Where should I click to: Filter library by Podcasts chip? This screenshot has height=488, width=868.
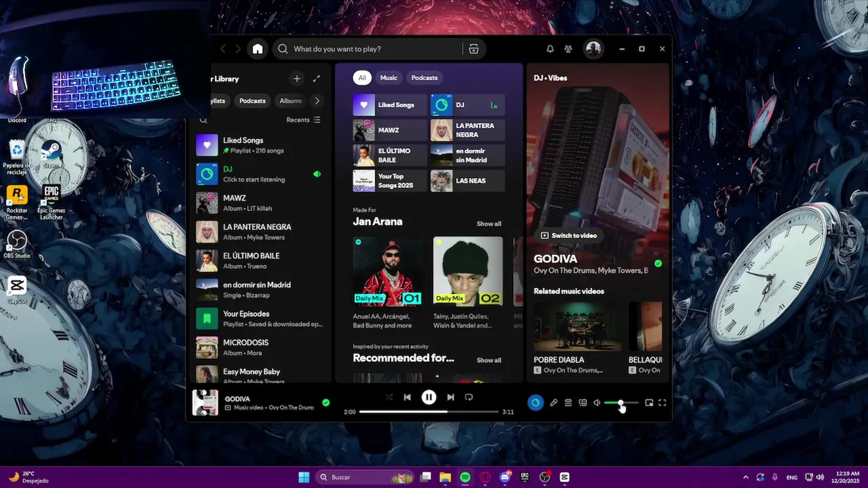[252, 101]
